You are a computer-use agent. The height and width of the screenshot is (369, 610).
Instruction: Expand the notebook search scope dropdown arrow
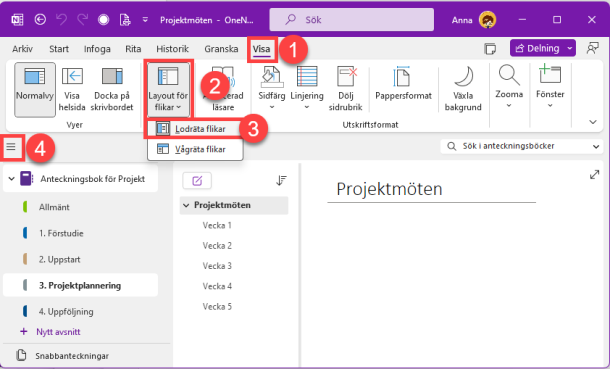(x=596, y=147)
